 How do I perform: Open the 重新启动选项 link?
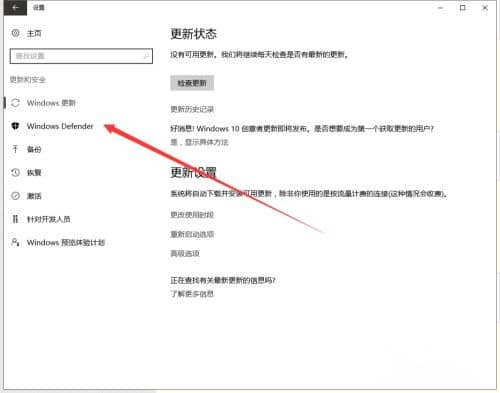[192, 234]
